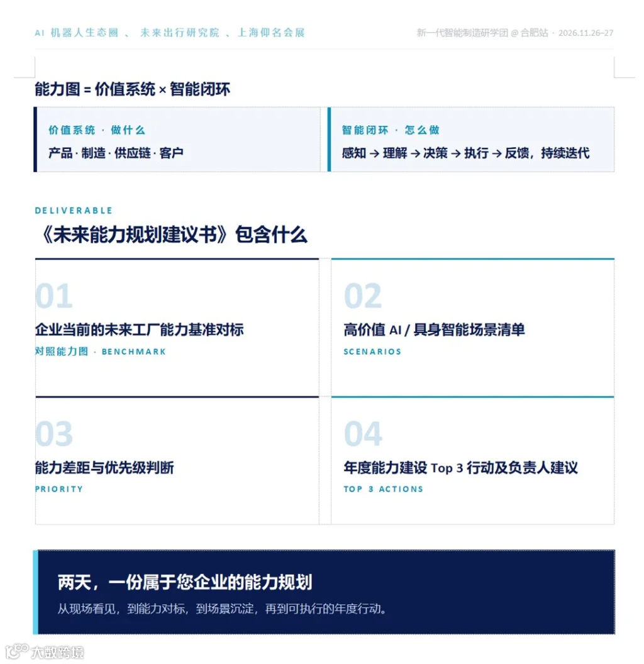Click the banner line "从现场看见，到能力对标，到场景沉淀，再到可执行的年度行动。"
Screen dimensions: 644x664
click(222, 609)
